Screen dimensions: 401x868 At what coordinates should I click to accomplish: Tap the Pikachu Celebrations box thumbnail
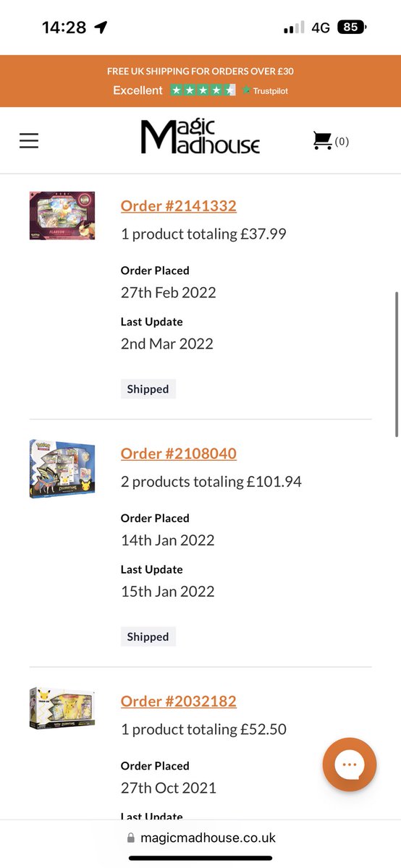pos(62,708)
